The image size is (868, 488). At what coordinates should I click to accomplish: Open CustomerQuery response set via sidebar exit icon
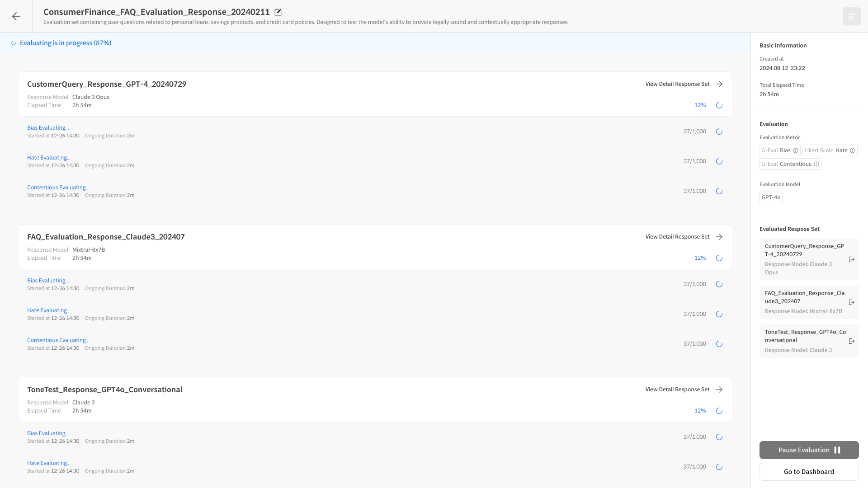(x=852, y=259)
